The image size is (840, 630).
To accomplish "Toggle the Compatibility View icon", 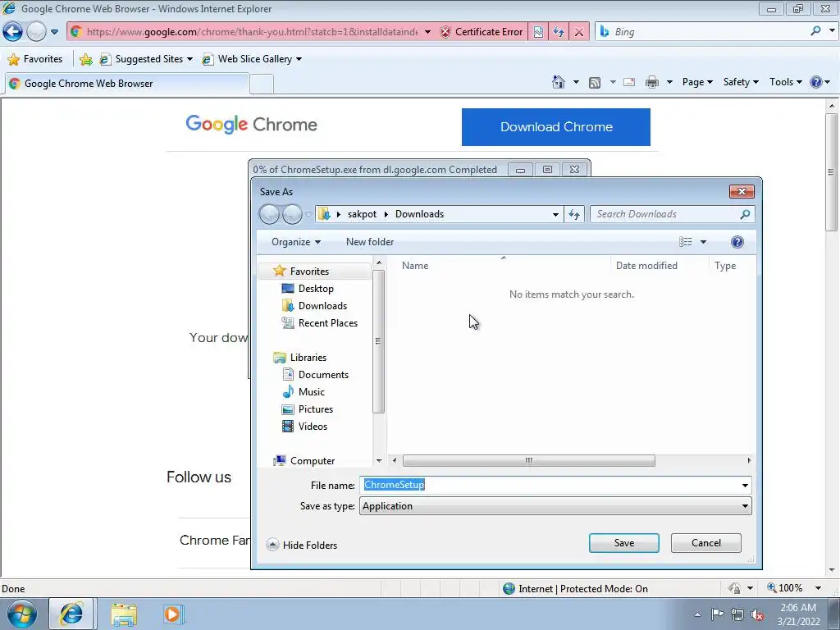I will 538,32.
